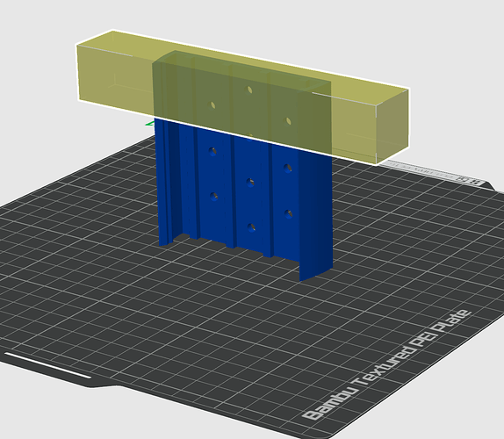Click the bottom-center screw hole on blue model
Image resolution: width=504 pixels, height=439 pixels.
pos(251,227)
